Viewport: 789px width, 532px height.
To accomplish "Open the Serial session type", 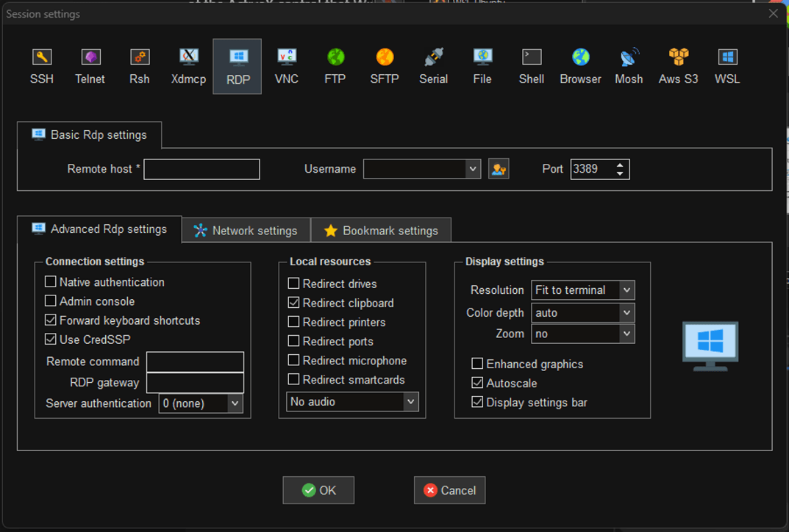I will pos(433,66).
